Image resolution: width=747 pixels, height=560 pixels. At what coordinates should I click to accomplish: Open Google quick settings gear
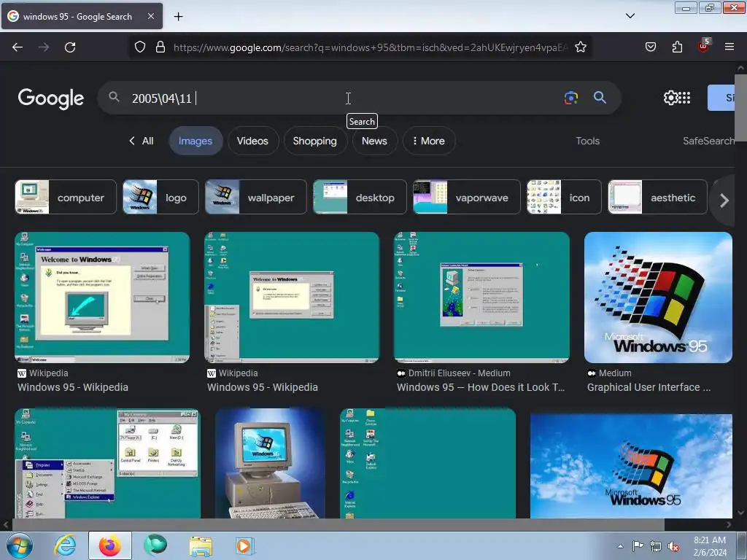tap(670, 98)
